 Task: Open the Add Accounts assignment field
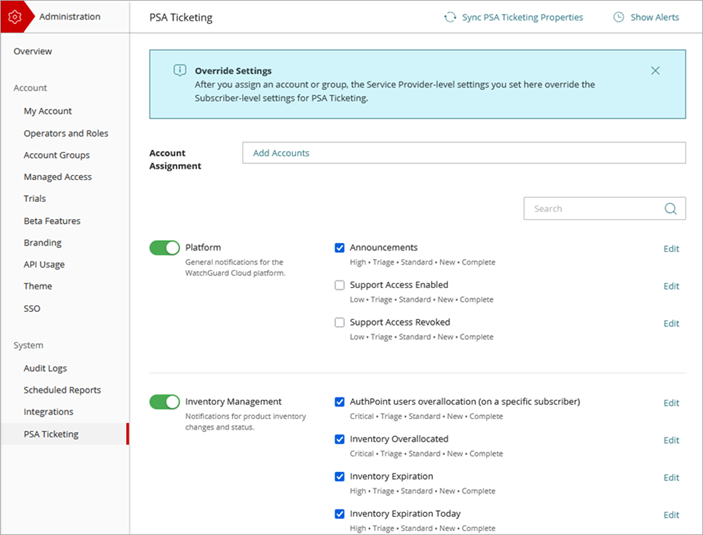463,153
